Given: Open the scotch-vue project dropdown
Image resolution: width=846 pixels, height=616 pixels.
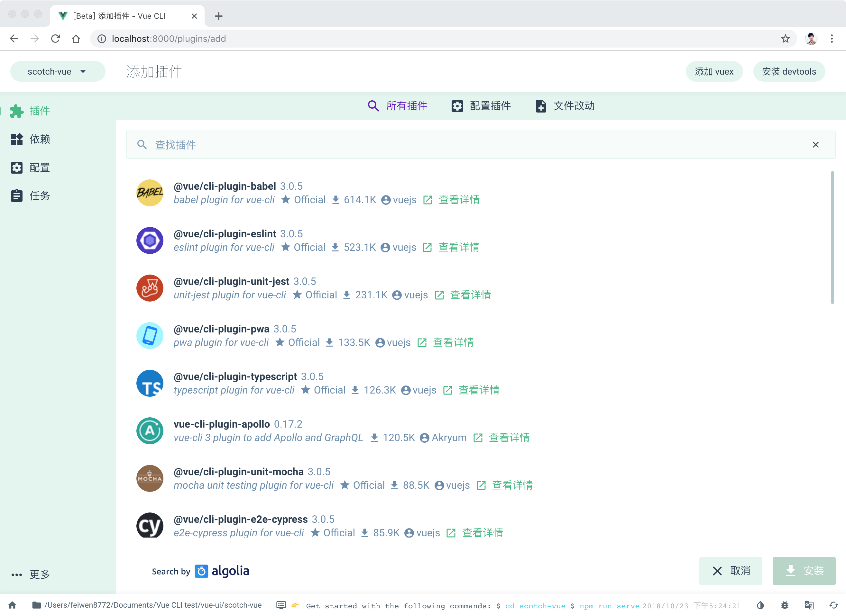Looking at the screenshot, I should 58,71.
